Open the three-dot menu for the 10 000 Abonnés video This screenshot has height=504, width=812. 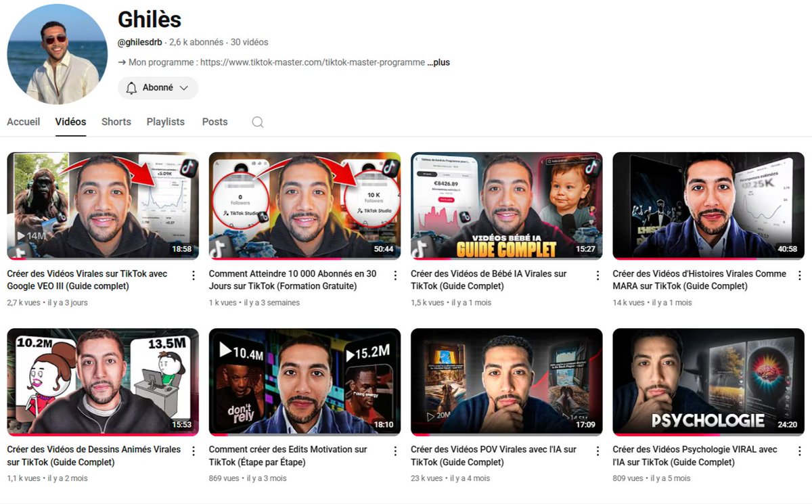(x=395, y=275)
